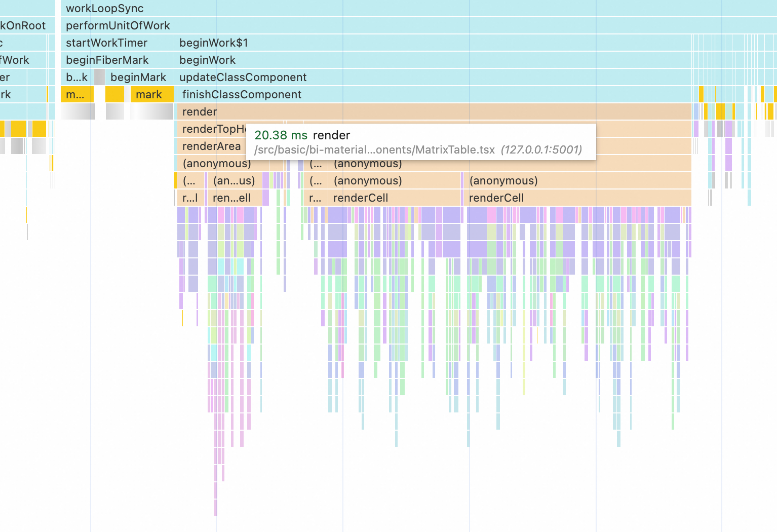Select the workLoopSync flame bar
This screenshot has height=532, width=777.
coord(418,8)
